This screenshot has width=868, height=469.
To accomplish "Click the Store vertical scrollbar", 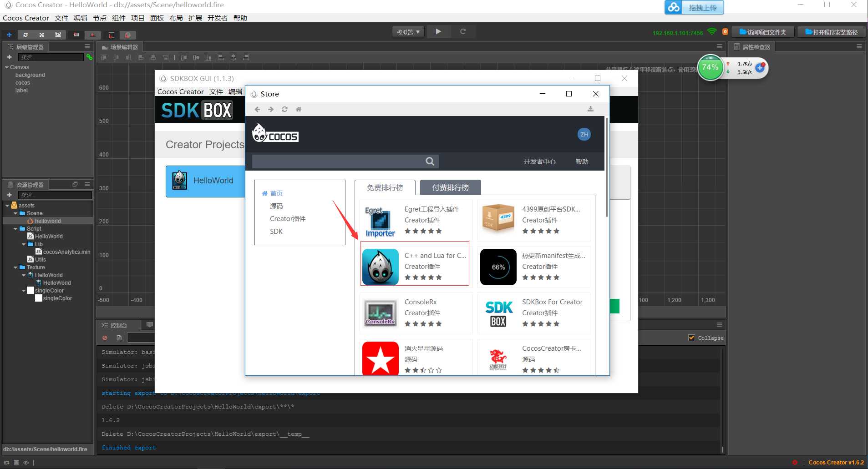I will [x=606, y=167].
